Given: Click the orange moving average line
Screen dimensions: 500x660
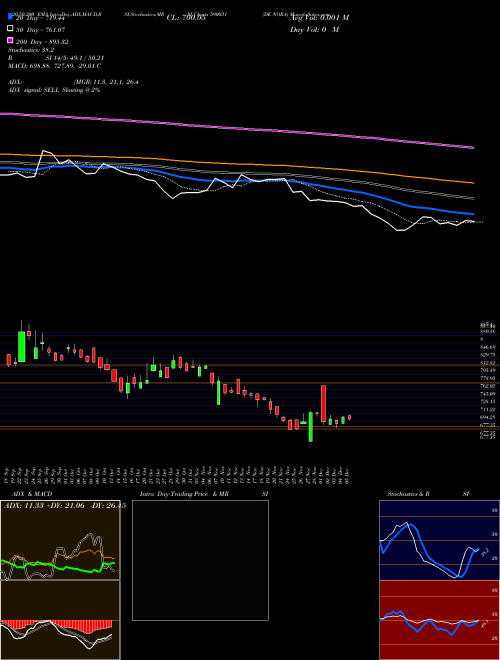Looking at the screenshot, I should tap(237, 162).
